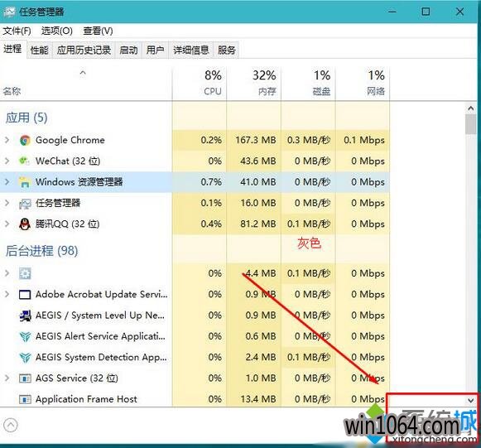This screenshot has height=448, width=481.
Task: Click the vertical scrollbar thumb
Action: click(470, 124)
